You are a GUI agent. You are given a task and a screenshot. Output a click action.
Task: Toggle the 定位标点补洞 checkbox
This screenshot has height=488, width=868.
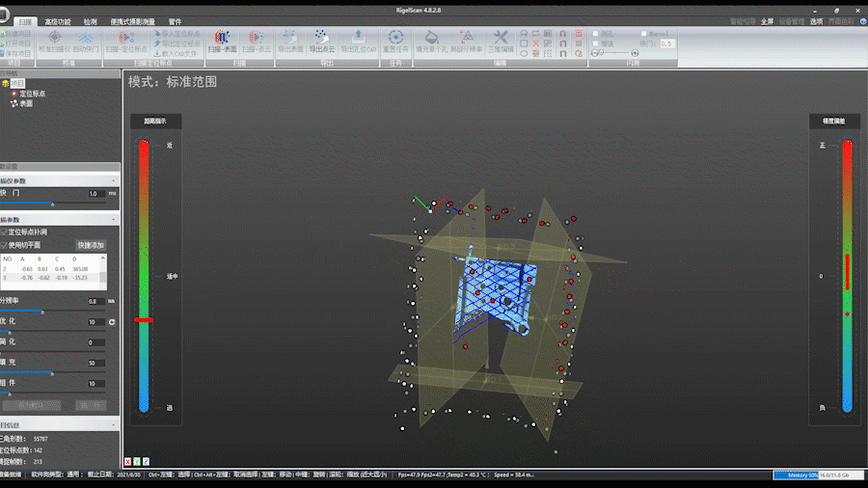click(4, 232)
